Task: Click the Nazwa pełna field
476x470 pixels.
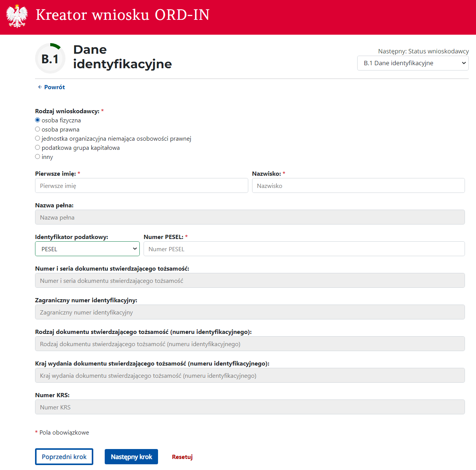Action: [x=250, y=217]
